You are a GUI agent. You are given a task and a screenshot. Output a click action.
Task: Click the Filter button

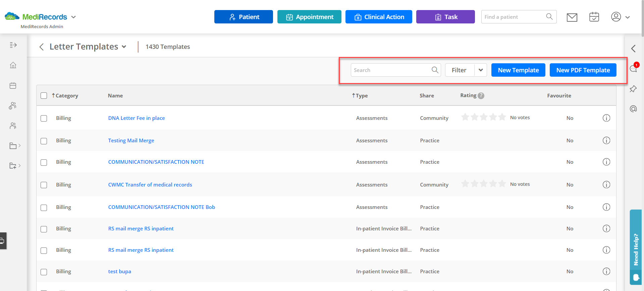click(x=460, y=70)
